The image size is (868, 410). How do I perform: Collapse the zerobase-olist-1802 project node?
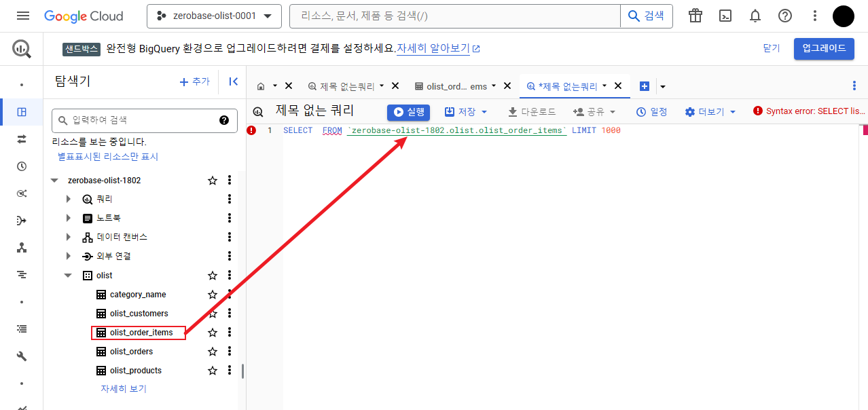pyautogui.click(x=54, y=181)
